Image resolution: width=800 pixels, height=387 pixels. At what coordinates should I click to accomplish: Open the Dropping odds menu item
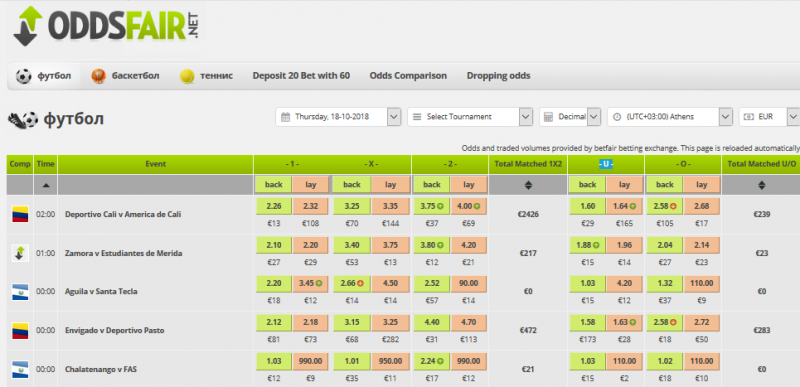pos(498,76)
